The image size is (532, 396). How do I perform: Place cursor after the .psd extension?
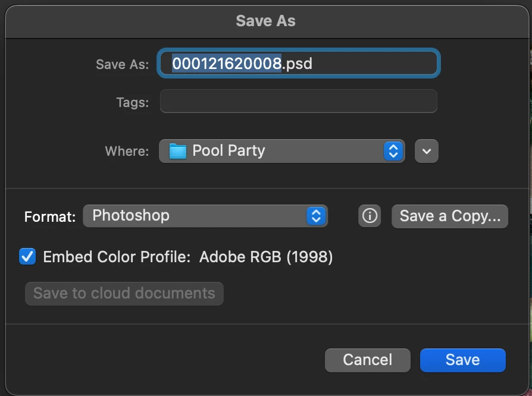(313, 64)
